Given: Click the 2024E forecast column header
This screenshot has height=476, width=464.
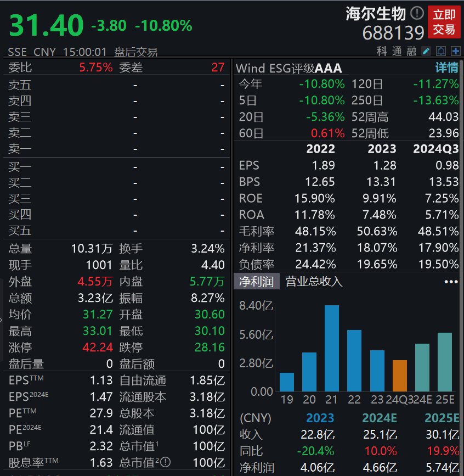Looking at the screenshot, I should point(380,418).
